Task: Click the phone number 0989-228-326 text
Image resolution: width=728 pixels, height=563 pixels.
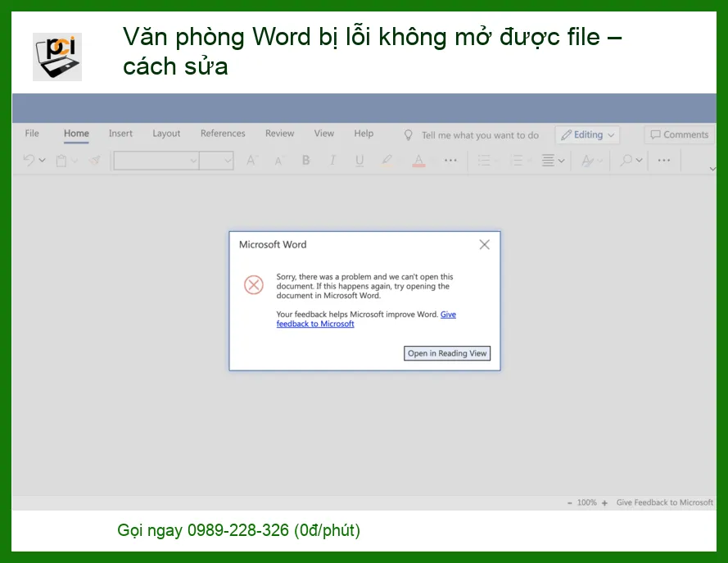Action: tap(238, 530)
